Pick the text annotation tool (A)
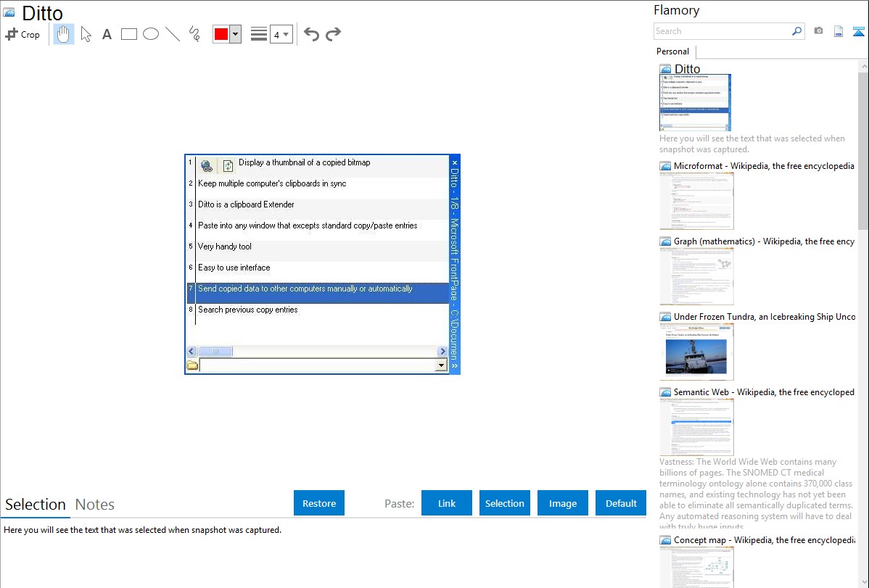 click(107, 34)
